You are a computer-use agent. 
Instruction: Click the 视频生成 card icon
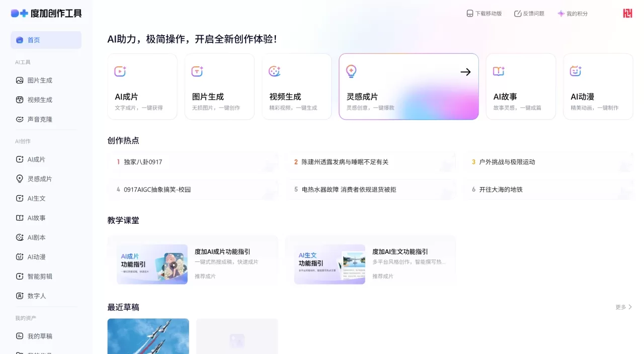(275, 71)
